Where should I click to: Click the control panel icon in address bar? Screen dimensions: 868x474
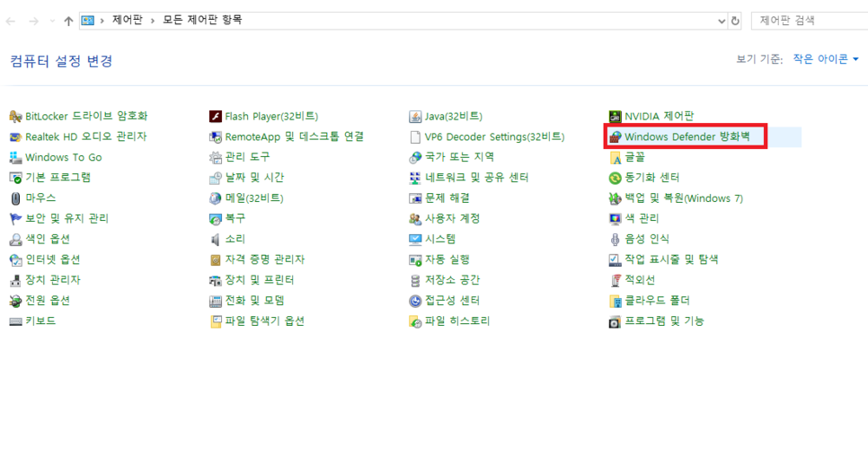click(x=87, y=21)
